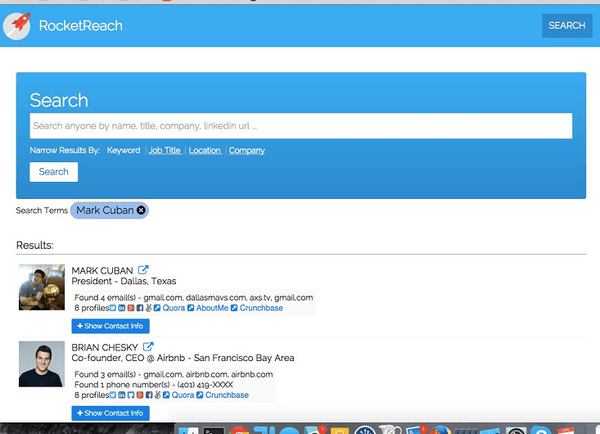Open Brian Chesky's Twitter profile icon
Viewport: 600px width, 434px height.
113,395
